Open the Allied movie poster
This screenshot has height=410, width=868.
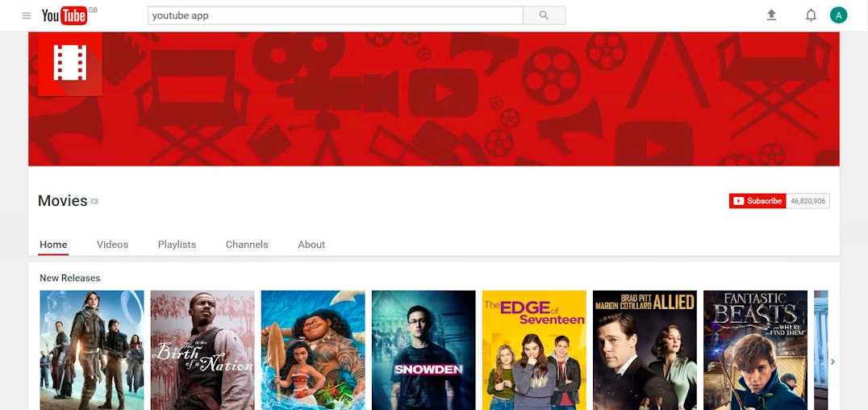645,350
